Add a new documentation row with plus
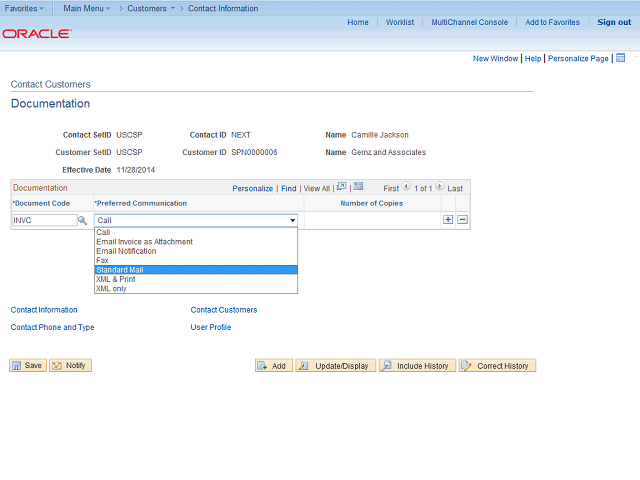This screenshot has height=480, width=640. click(448, 220)
